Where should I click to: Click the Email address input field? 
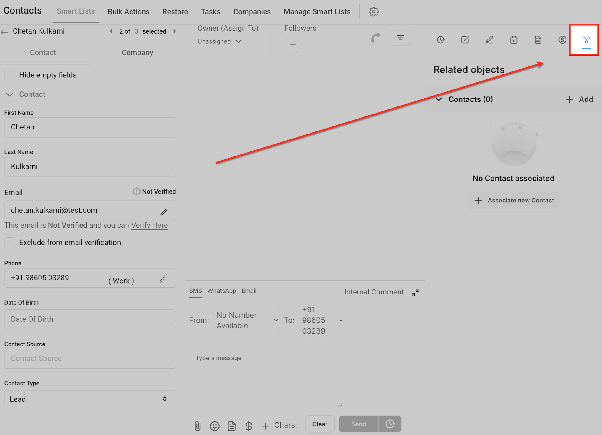tap(90, 210)
